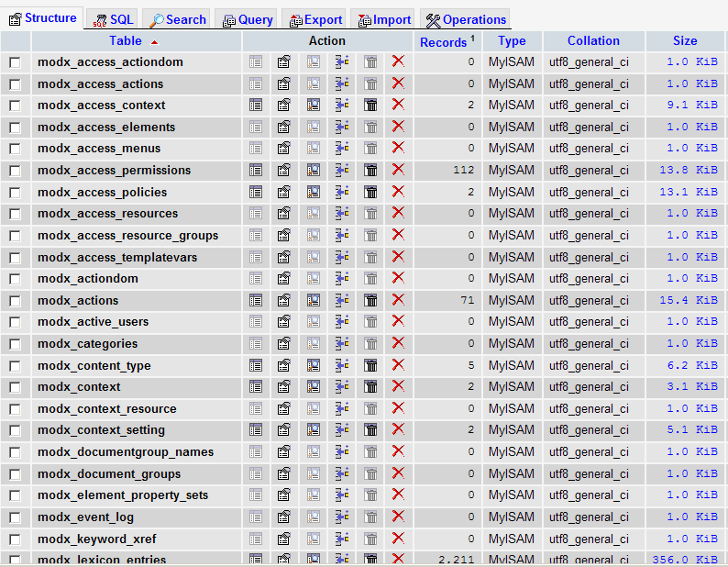The height and width of the screenshot is (567, 728).
Task: Insert a row into modx_active_users
Action: click(342, 322)
